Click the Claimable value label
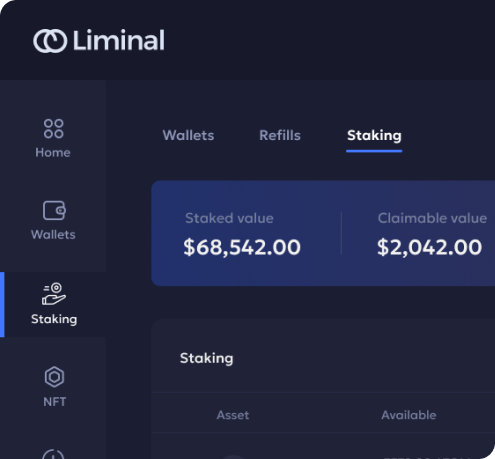Viewport: 495px width, 459px height. click(x=432, y=218)
